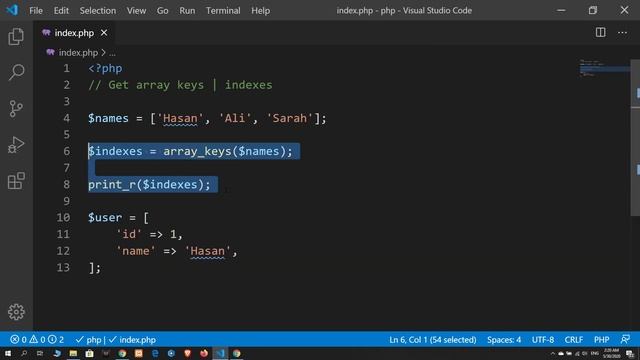Open Brave browser from the taskbar
The height and width of the screenshot is (360, 640).
[187, 353]
